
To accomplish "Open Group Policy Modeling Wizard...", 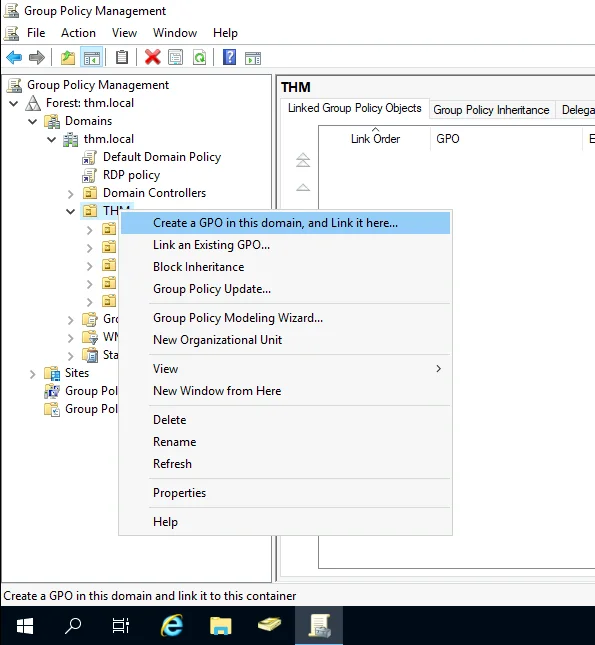I will point(286,318).
